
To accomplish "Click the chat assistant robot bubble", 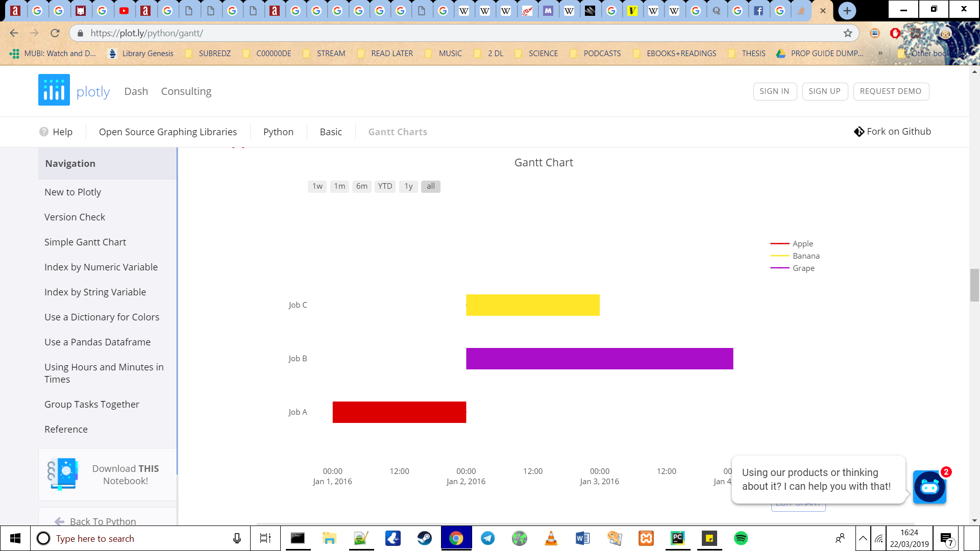I will pos(929,487).
